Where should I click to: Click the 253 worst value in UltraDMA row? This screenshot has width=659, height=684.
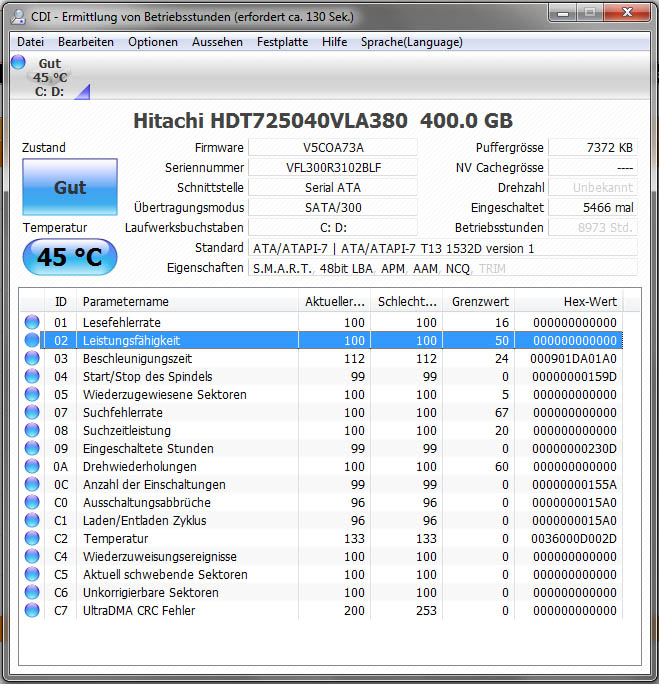click(426, 611)
